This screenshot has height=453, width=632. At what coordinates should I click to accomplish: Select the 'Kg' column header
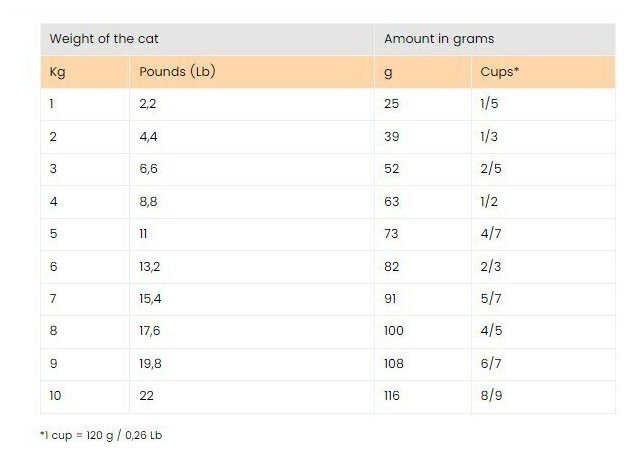pos(57,72)
